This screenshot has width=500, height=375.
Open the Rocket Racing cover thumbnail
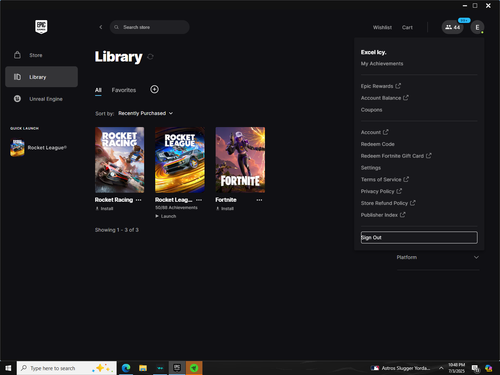pyautogui.click(x=119, y=160)
